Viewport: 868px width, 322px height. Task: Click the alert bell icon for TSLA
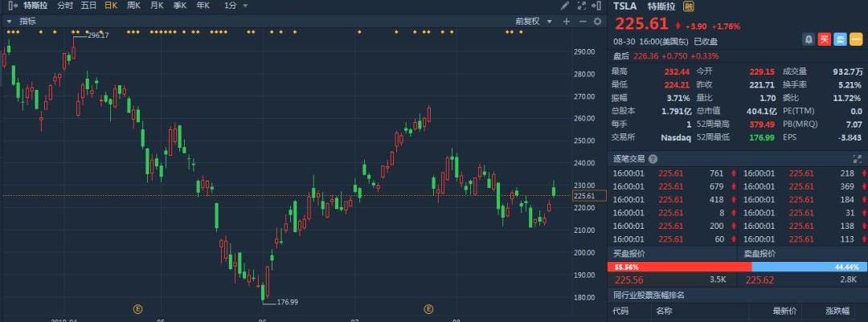point(809,39)
